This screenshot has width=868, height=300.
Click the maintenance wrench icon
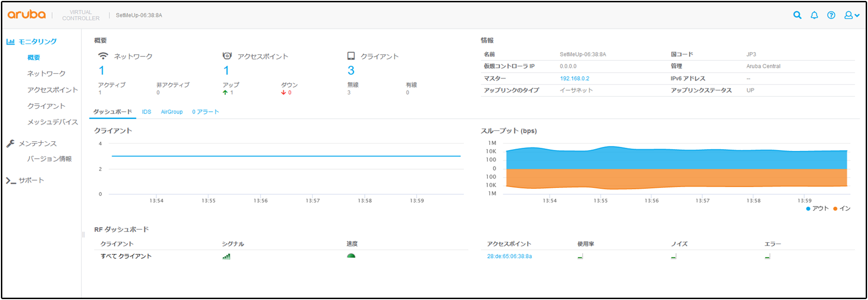click(x=11, y=144)
